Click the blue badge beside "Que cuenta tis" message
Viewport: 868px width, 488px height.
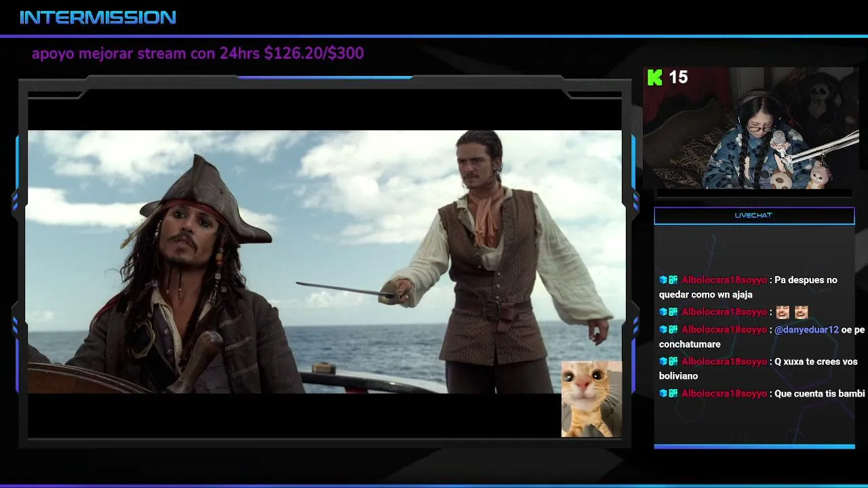(x=663, y=394)
